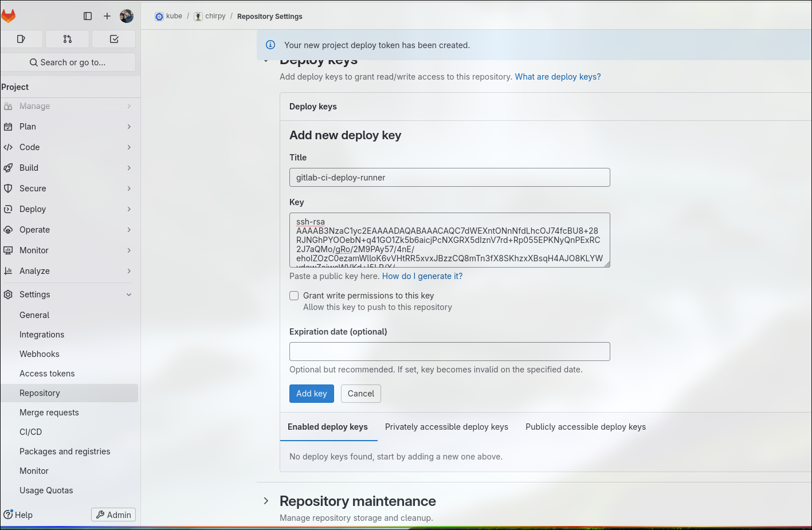The height and width of the screenshot is (530, 812).
Task: Open the user avatar menu
Action: coord(127,16)
